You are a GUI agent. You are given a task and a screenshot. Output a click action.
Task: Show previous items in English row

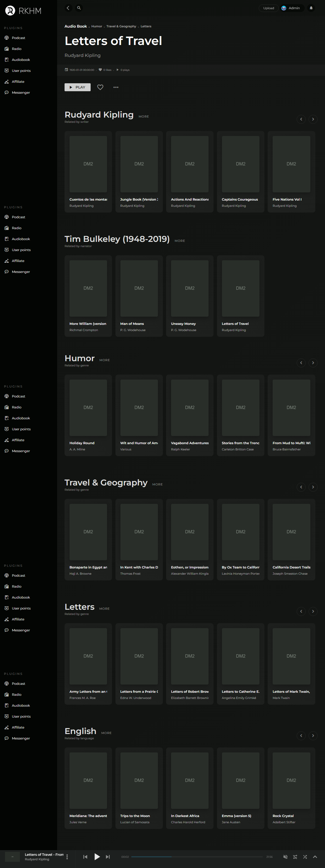[301, 736]
